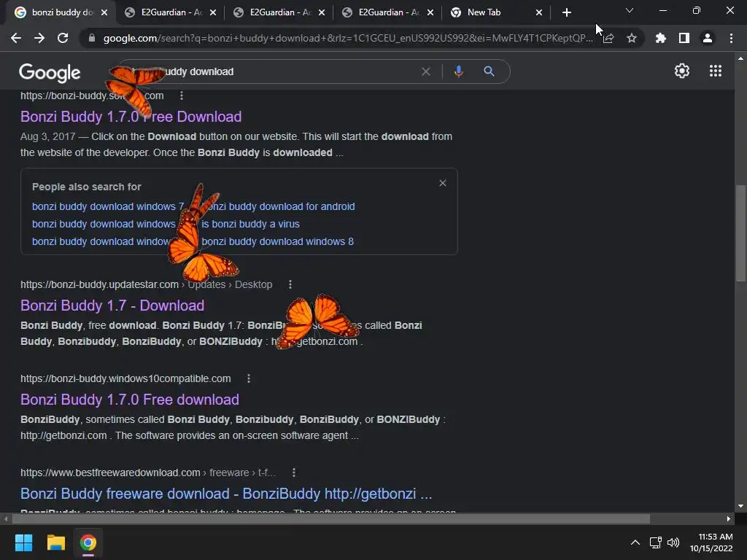Open a new browser tab
This screenshot has width=747, height=560.
pyautogui.click(x=566, y=12)
